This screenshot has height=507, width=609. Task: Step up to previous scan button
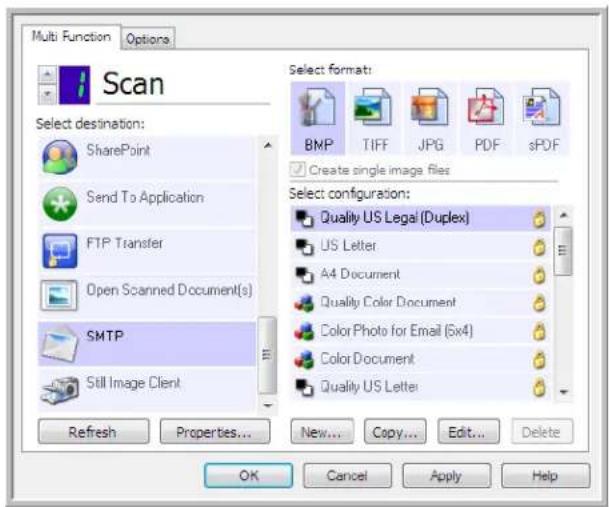[x=47, y=74]
